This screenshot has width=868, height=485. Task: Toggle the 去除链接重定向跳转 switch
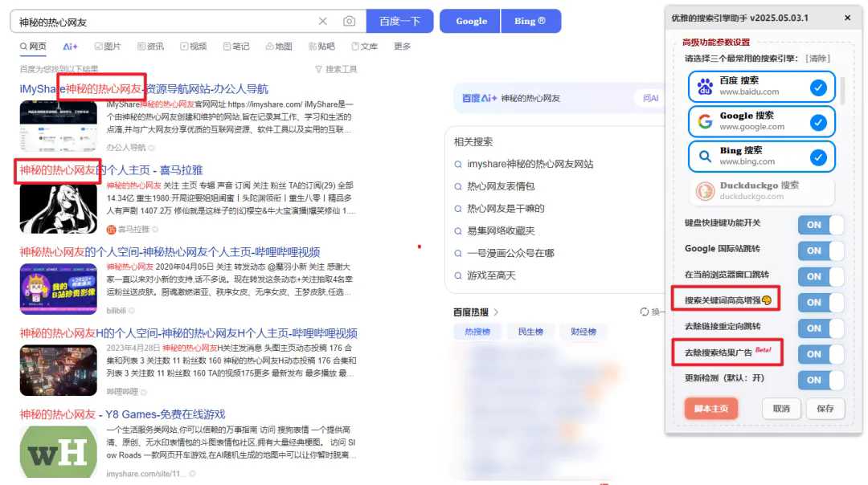[821, 328]
